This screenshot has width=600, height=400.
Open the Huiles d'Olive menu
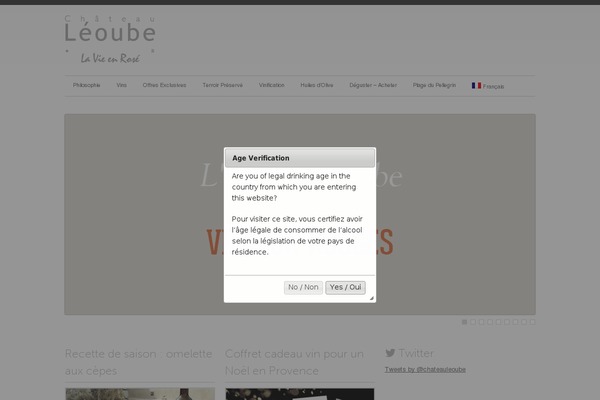[x=316, y=85]
